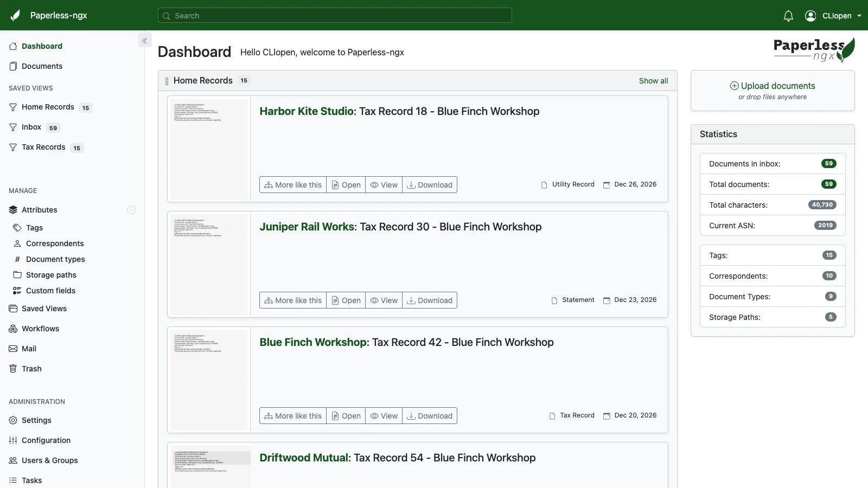The height and width of the screenshot is (488, 868).
Task: Open Juniper Rail Works Tax Record 30 title
Action: (x=400, y=227)
